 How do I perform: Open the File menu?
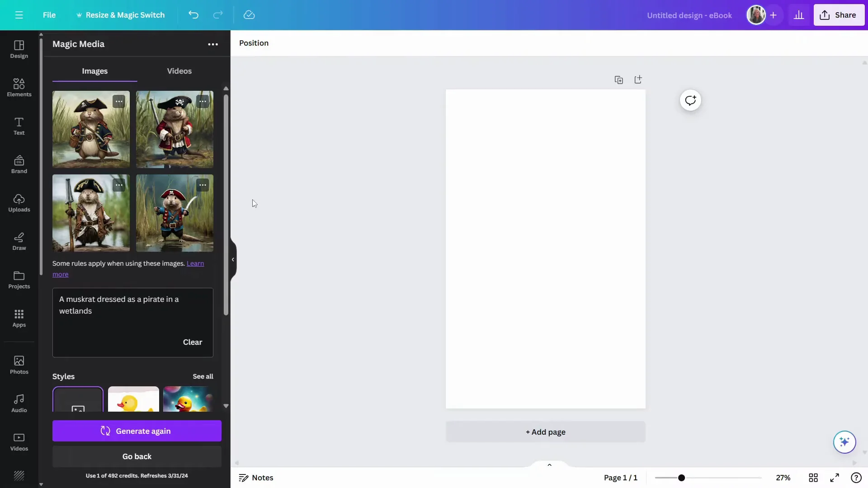coord(50,15)
